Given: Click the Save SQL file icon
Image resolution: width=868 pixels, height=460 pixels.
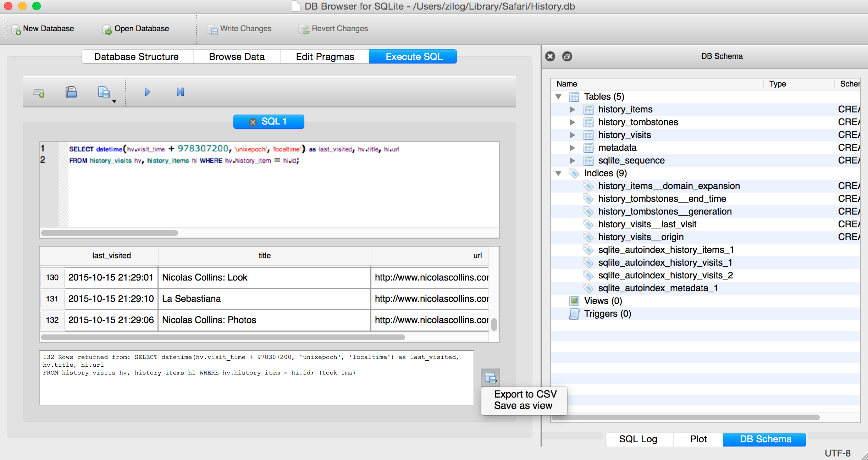Looking at the screenshot, I should pyautogui.click(x=104, y=92).
